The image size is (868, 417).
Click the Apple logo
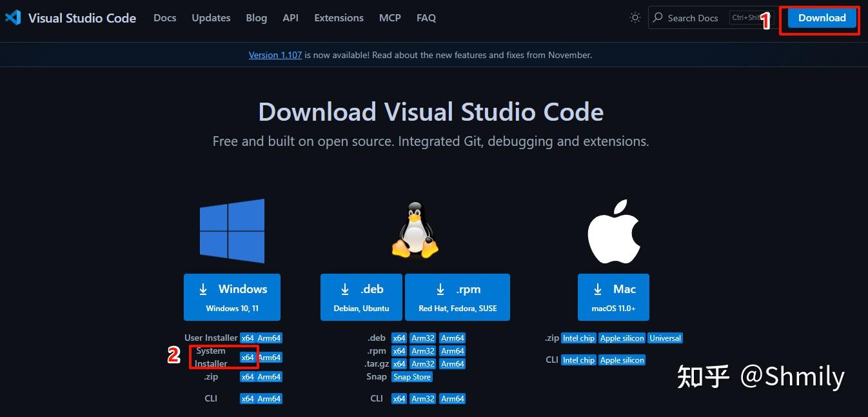(x=613, y=231)
